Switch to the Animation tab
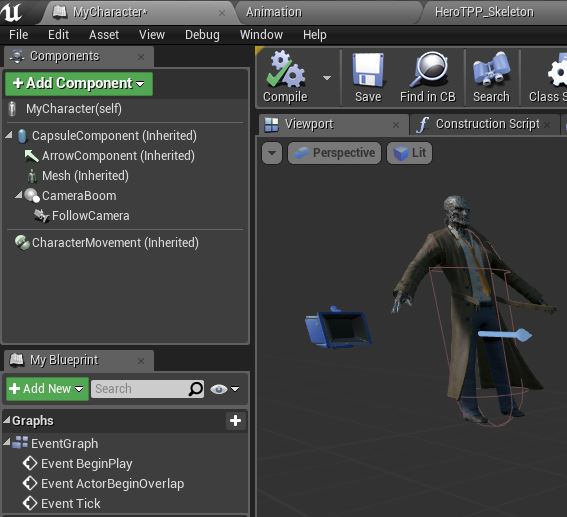Image resolution: width=567 pixels, height=517 pixels. click(329, 12)
